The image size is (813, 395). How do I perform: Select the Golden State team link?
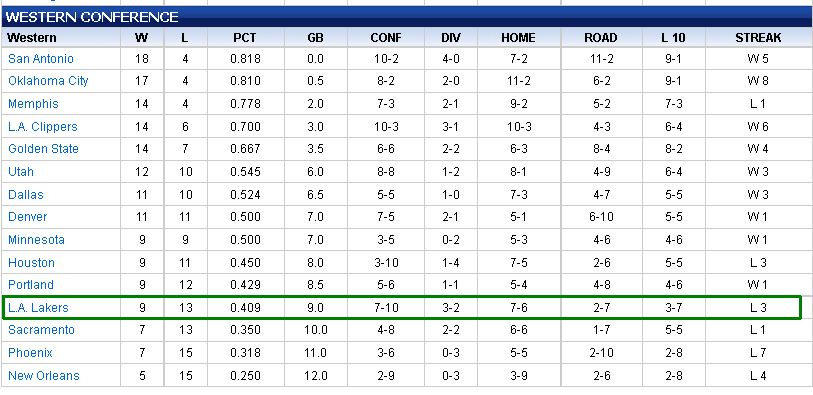pyautogui.click(x=43, y=149)
